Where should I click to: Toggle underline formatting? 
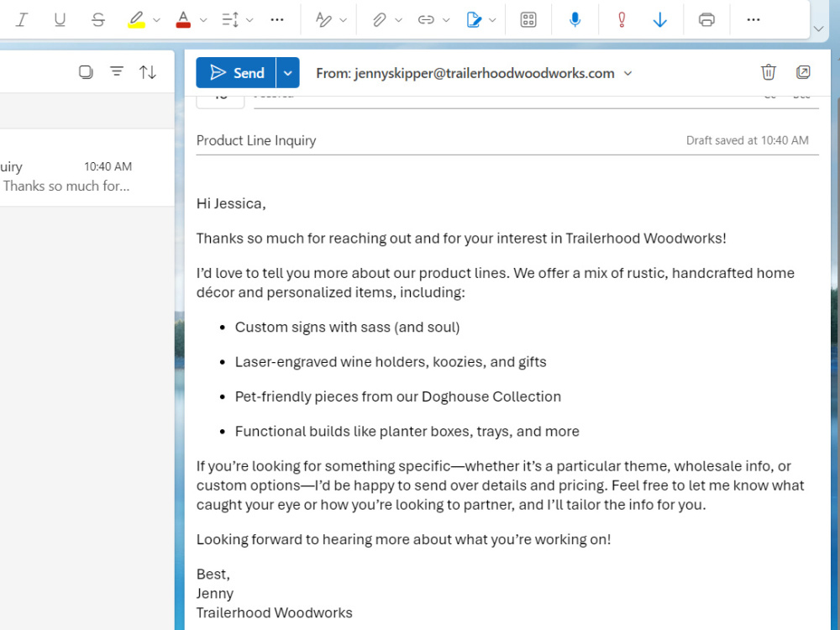pos(60,20)
